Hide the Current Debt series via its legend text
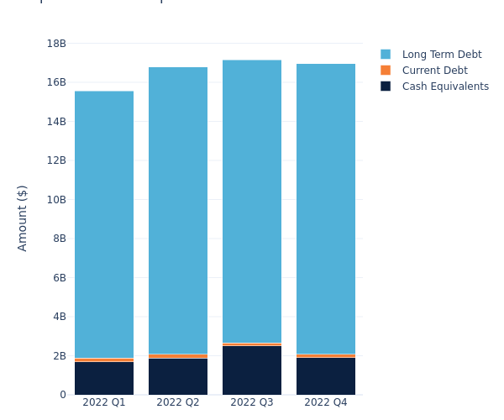 point(434,71)
